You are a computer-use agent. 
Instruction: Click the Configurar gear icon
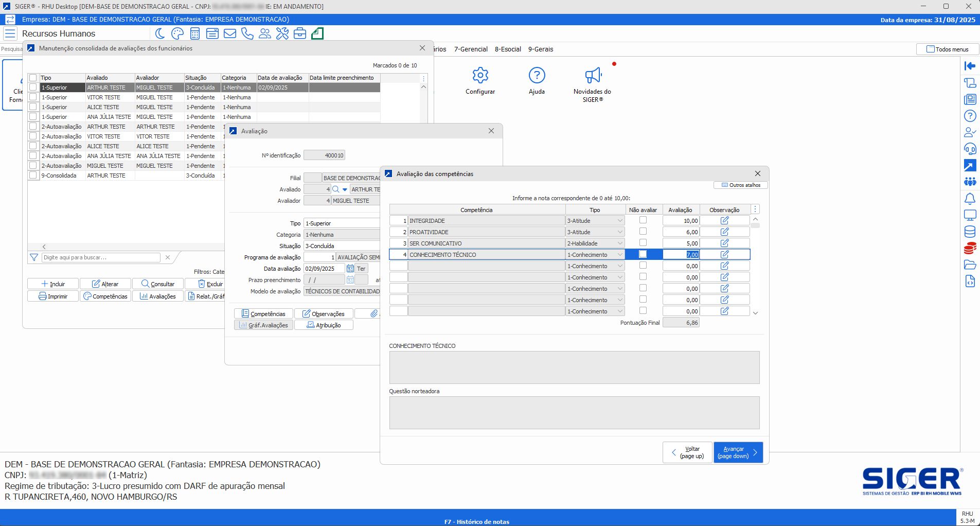(480, 76)
